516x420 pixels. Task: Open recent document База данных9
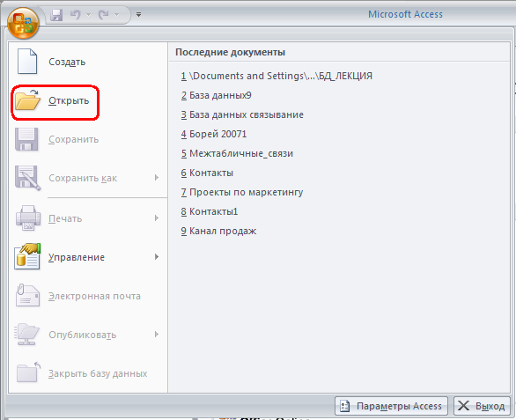click(216, 95)
